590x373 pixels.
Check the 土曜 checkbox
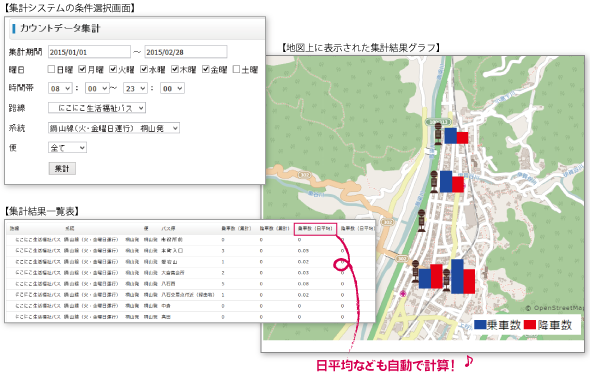[236, 69]
